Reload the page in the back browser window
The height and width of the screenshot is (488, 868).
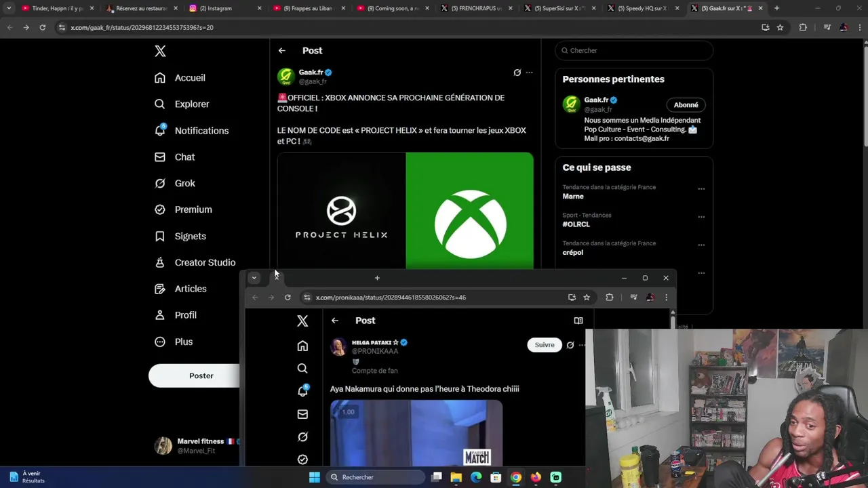click(x=42, y=27)
